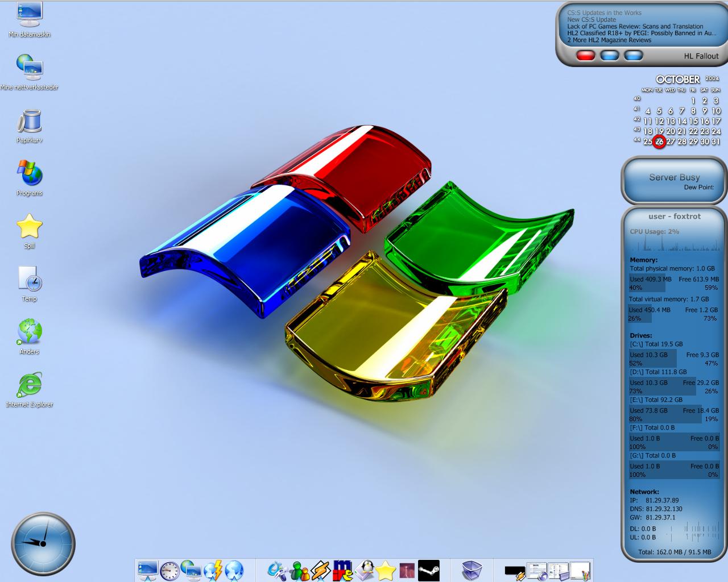Click '[G:\] Total 0.0 B' label
The width and height of the screenshot is (728, 582).
(653, 455)
